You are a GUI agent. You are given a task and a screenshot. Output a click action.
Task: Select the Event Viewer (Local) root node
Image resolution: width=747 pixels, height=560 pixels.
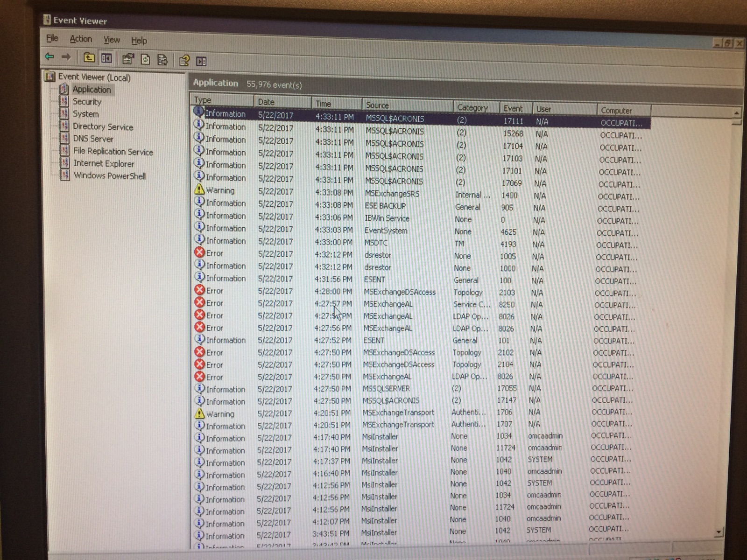click(94, 77)
